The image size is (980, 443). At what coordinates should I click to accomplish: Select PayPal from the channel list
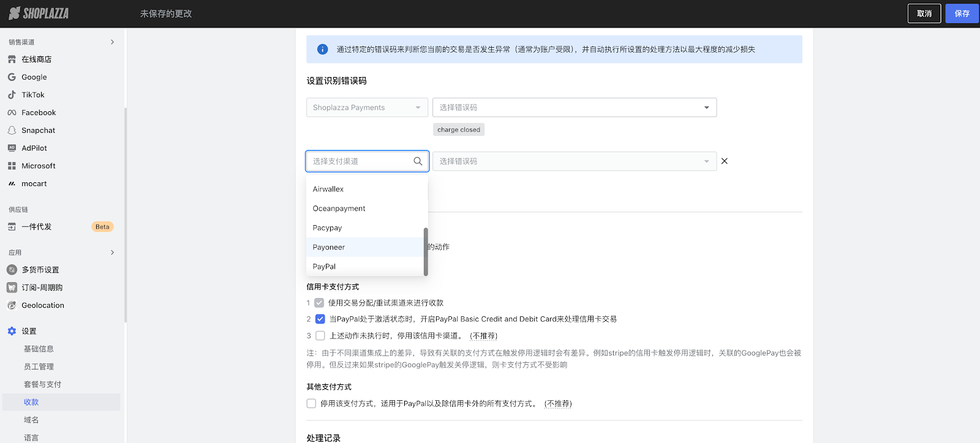(366, 267)
